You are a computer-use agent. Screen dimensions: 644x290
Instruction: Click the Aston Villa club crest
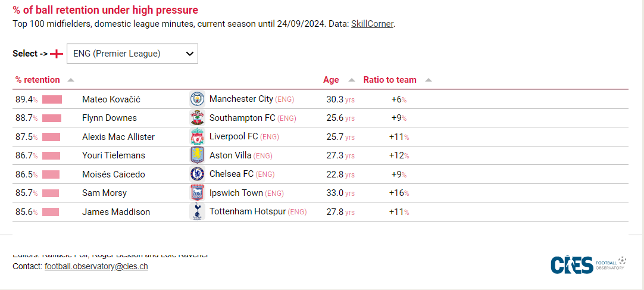click(x=197, y=155)
